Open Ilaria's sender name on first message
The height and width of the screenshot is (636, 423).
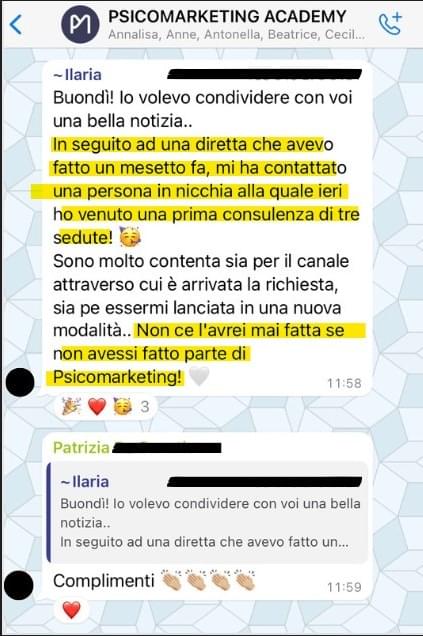[77, 75]
